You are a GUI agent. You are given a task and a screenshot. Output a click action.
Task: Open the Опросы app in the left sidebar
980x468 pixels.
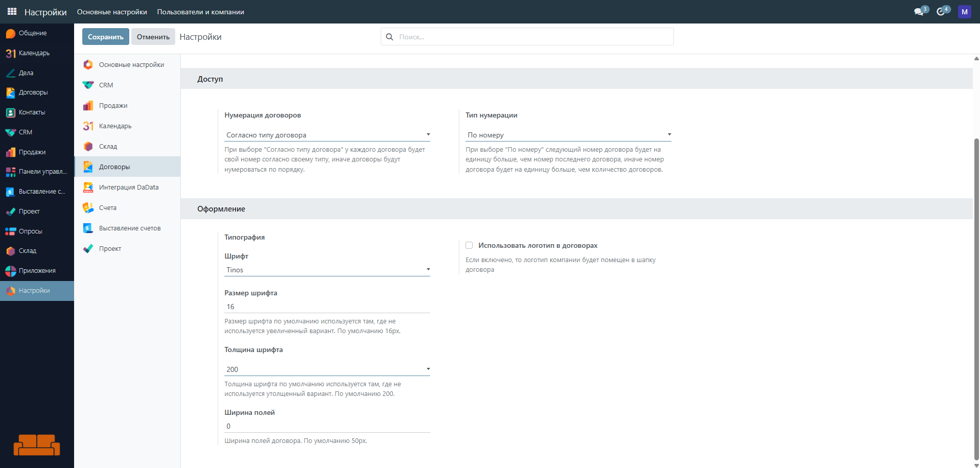(30, 231)
